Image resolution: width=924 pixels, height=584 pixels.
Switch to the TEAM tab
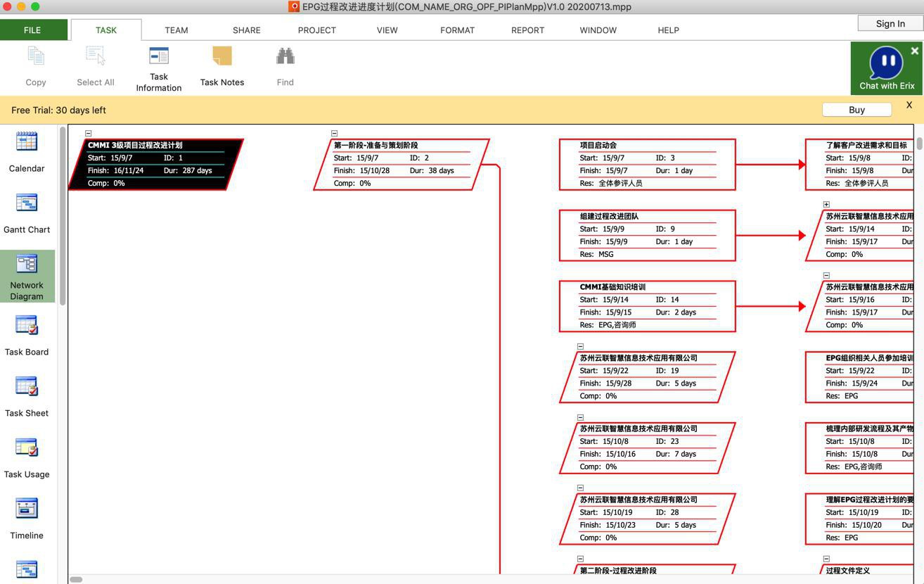[177, 30]
